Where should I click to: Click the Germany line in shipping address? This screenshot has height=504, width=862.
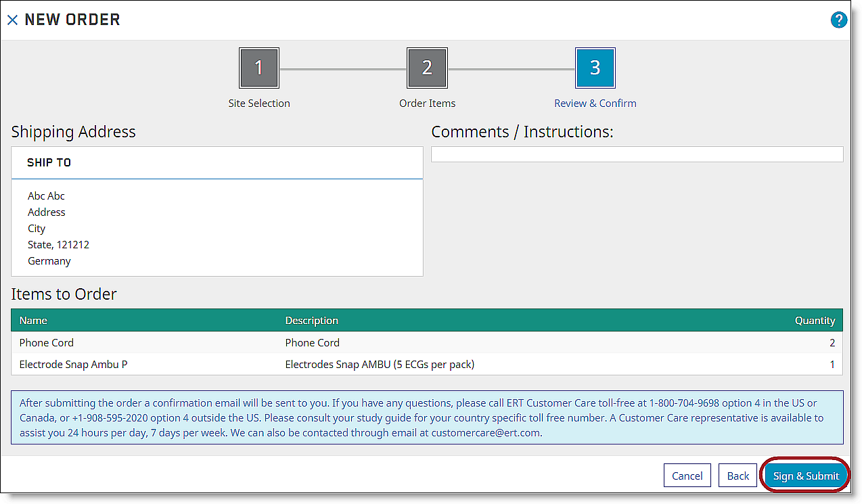tap(49, 261)
